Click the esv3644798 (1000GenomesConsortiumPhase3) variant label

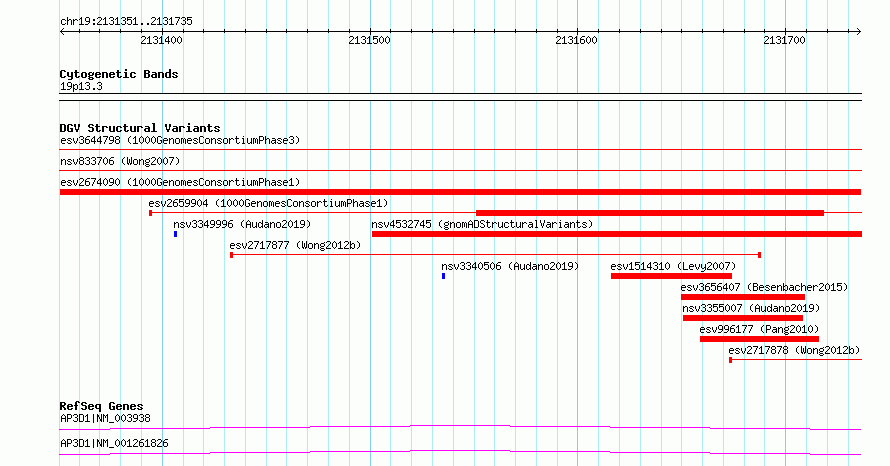point(180,140)
